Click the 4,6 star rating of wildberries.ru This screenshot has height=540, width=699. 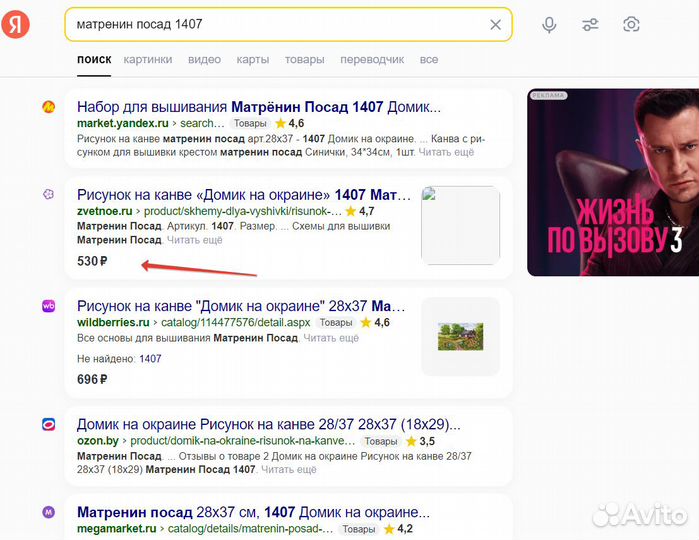(x=375, y=322)
